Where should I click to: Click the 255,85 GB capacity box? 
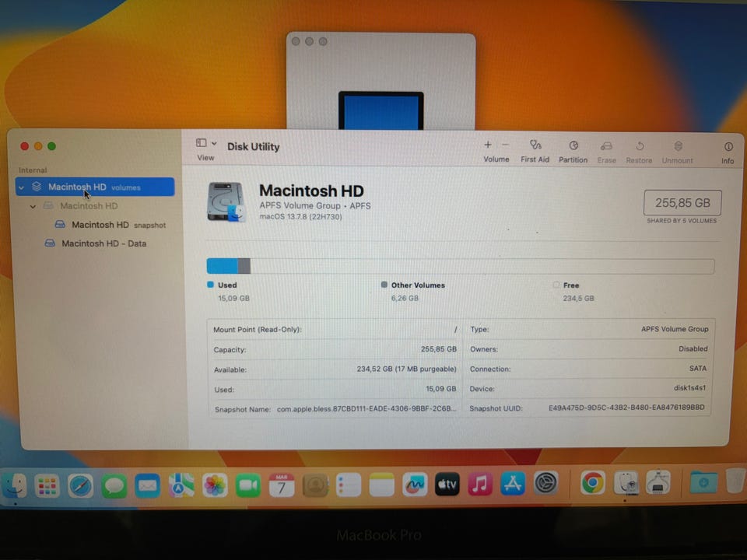682,203
